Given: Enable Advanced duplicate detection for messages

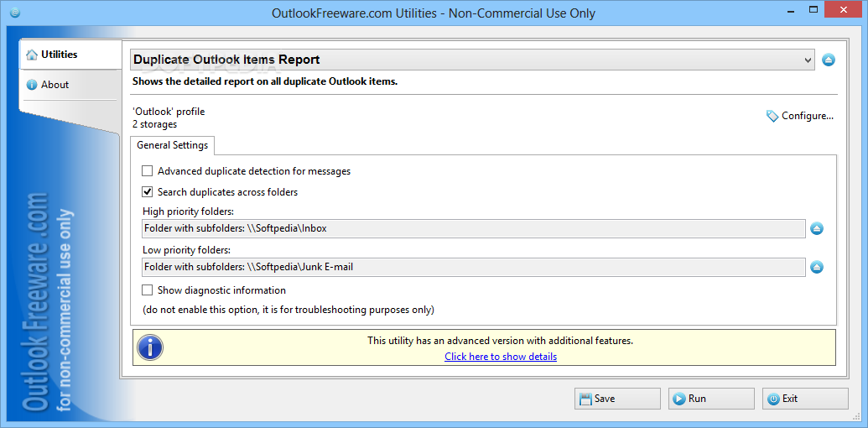Looking at the screenshot, I should click(x=148, y=171).
